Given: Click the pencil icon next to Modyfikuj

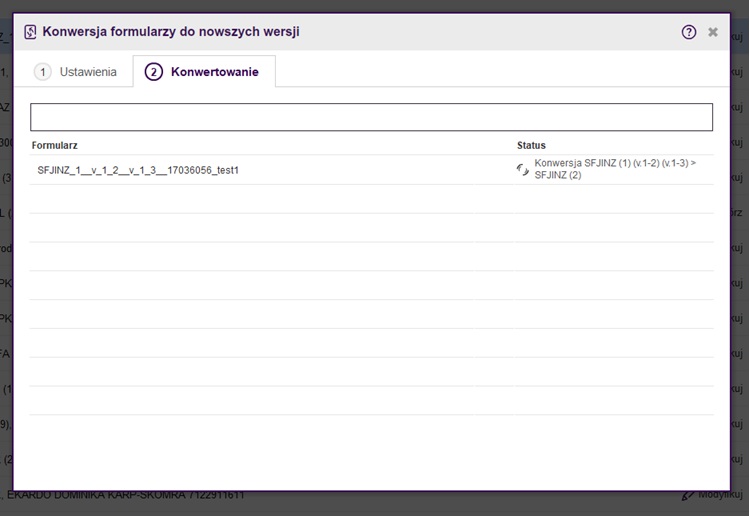Looking at the screenshot, I should point(688,495).
